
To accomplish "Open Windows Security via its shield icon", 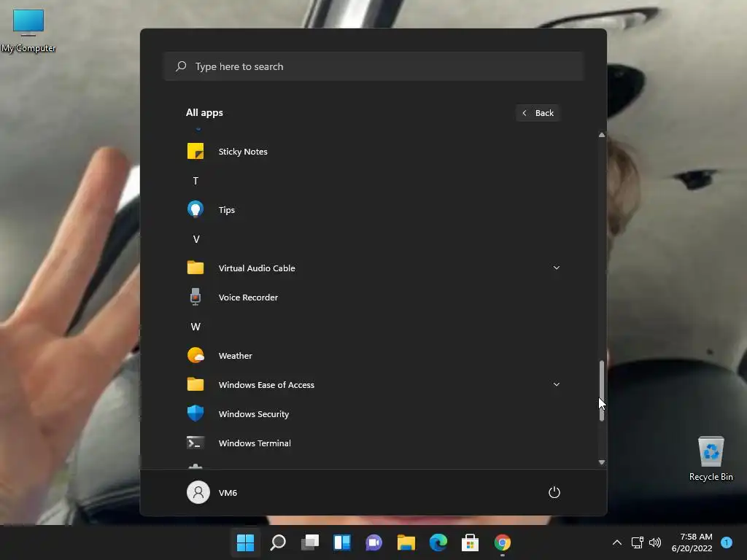I will click(196, 413).
